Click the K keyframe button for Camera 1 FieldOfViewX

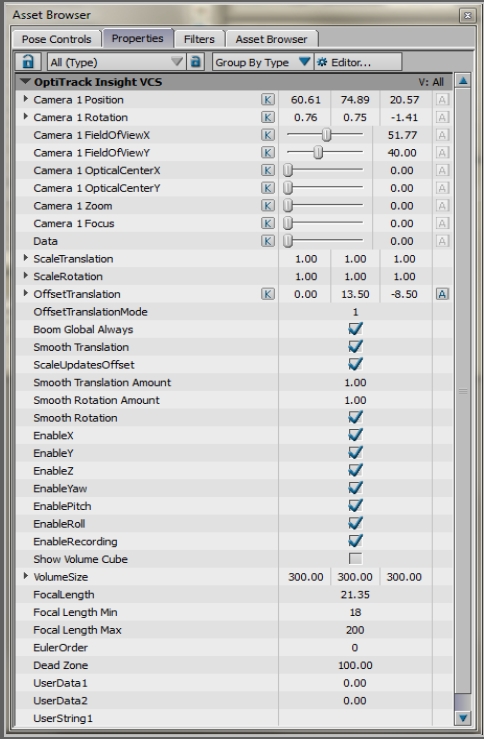[x=267, y=135]
